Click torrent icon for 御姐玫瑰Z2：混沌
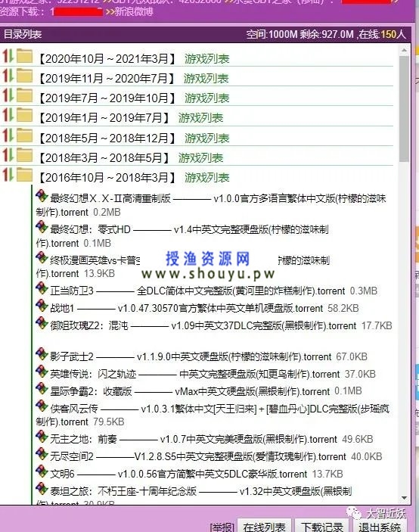Screen dimensions: 419x532 [x=42, y=323]
